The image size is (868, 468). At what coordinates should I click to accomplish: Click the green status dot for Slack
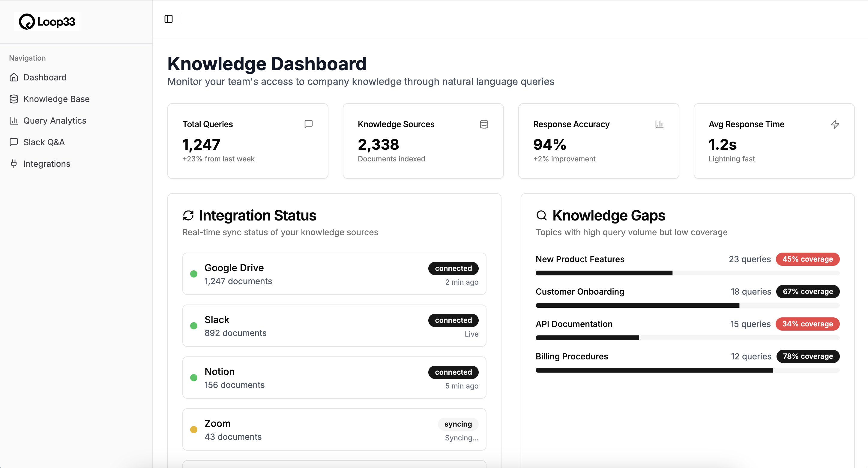click(x=194, y=326)
